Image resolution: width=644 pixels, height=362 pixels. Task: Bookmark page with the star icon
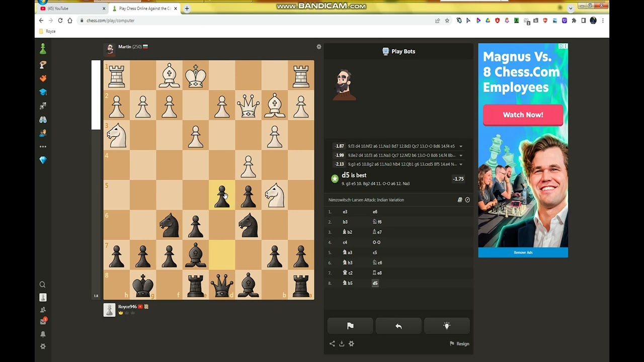447,21
